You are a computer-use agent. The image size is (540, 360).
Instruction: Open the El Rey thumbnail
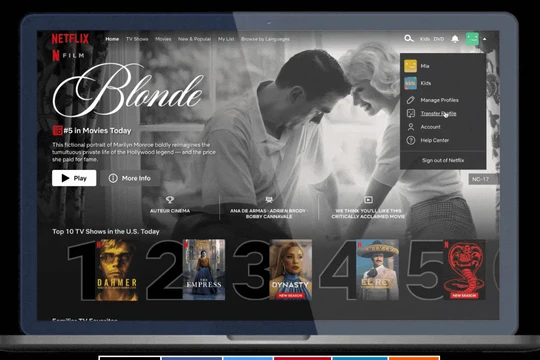coord(377,270)
